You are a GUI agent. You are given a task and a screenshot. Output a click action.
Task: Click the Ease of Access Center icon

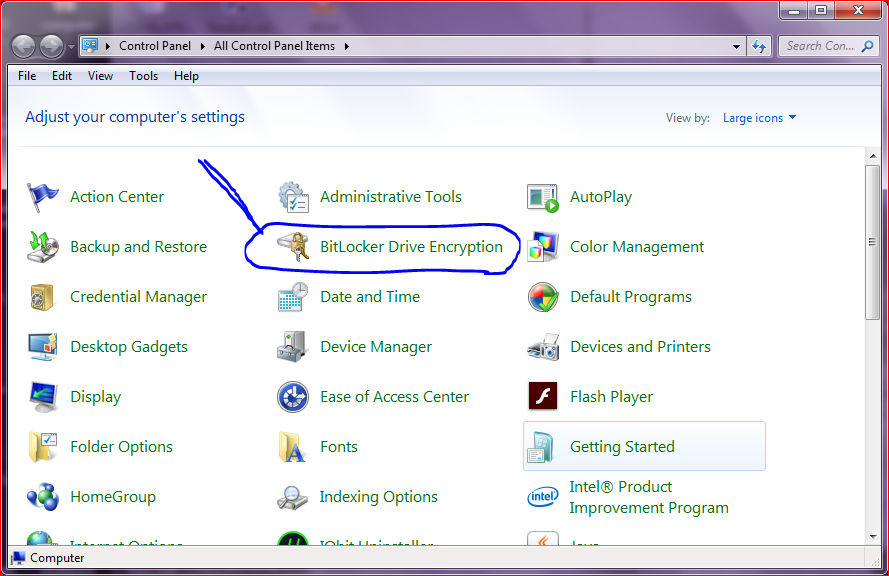293,397
